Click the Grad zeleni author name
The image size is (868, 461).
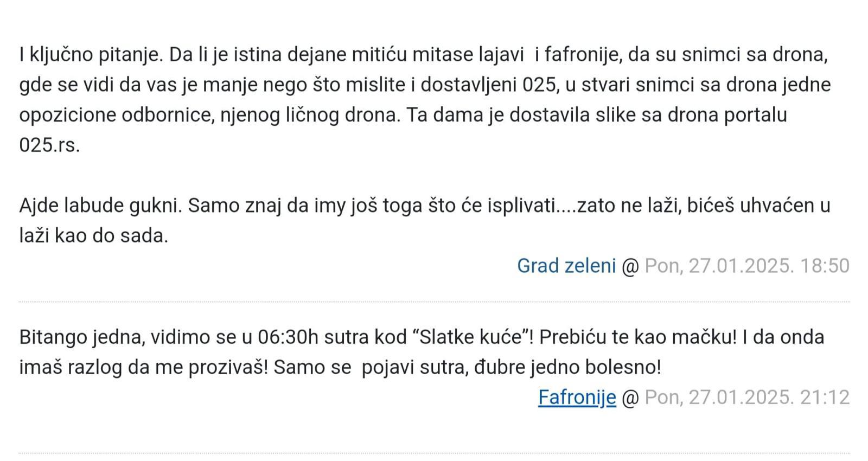[x=566, y=266]
